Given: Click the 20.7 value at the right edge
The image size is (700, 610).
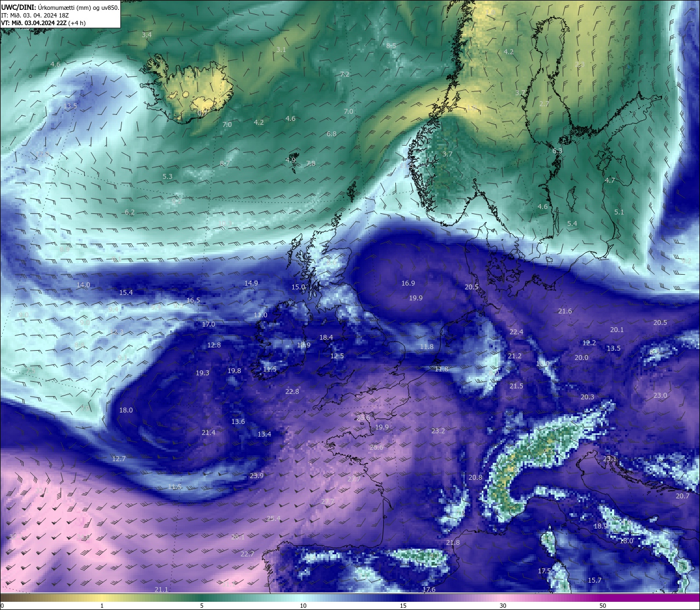Looking at the screenshot, I should click(682, 496).
